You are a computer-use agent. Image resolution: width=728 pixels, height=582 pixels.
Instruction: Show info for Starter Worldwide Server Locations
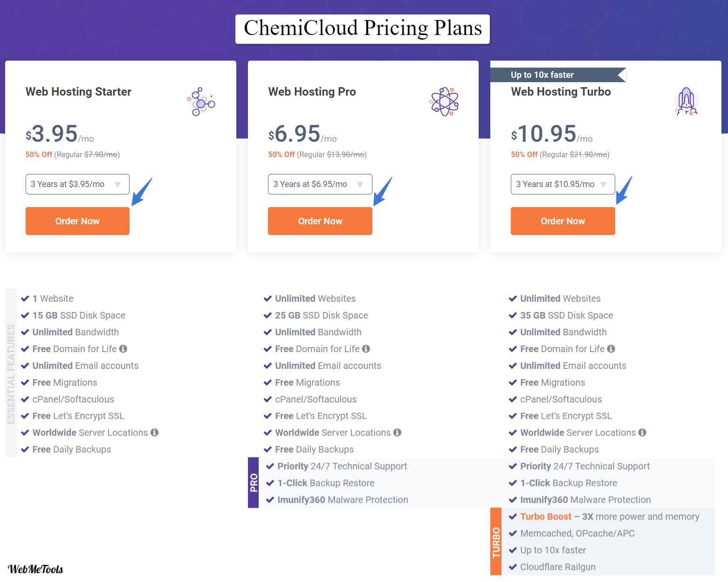[154, 432]
